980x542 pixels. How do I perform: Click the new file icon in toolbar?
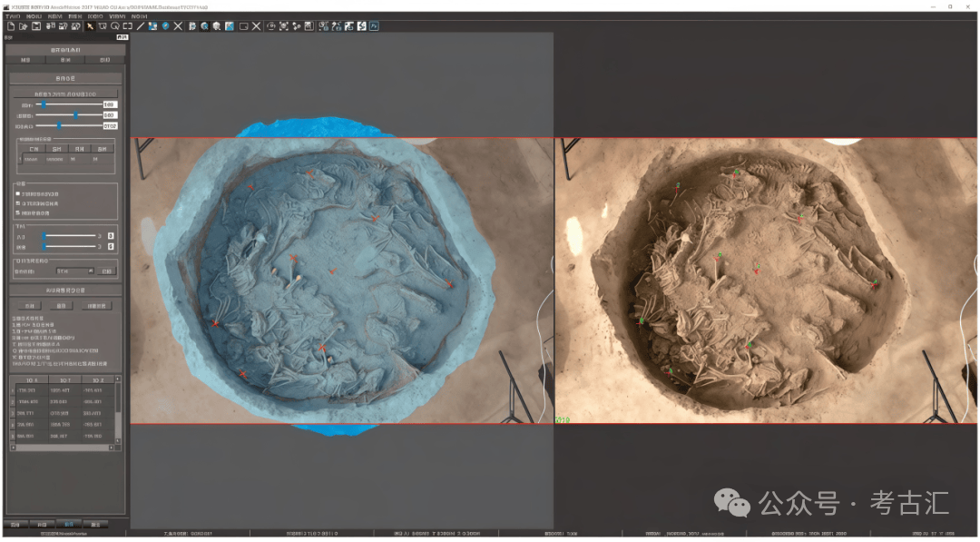(10, 26)
